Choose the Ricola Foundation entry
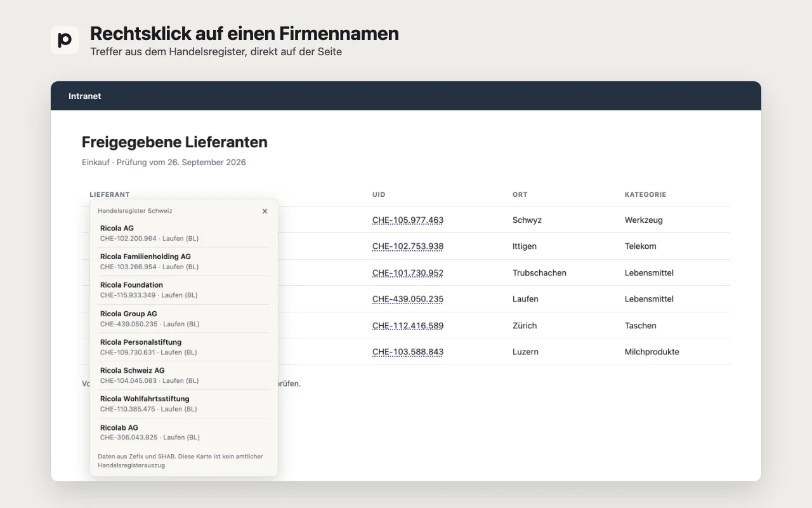Viewport: 812px width, 508px height. pos(184,290)
